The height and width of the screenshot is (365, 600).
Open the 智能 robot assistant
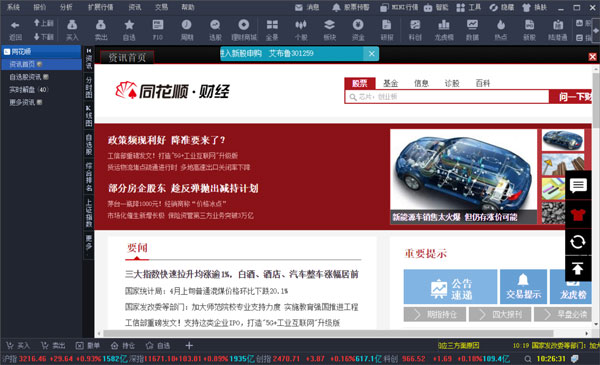pos(436,7)
